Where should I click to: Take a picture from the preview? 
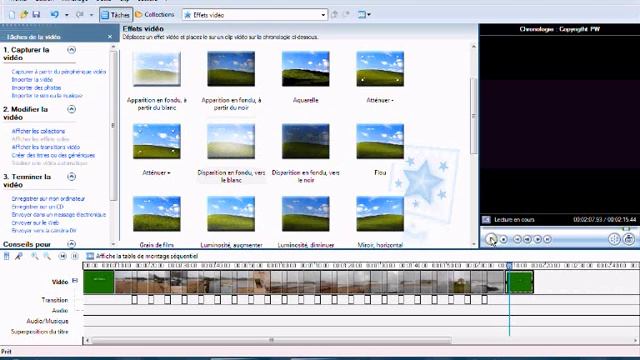coord(629,239)
